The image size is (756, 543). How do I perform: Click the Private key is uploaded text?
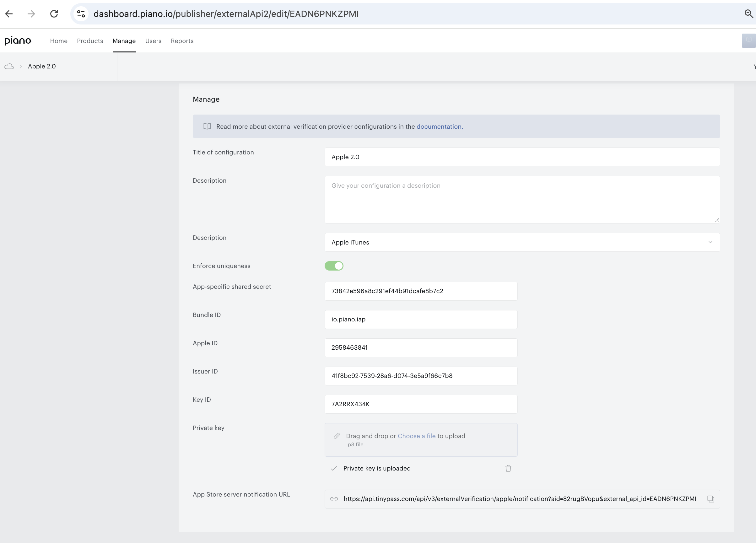[x=377, y=468]
